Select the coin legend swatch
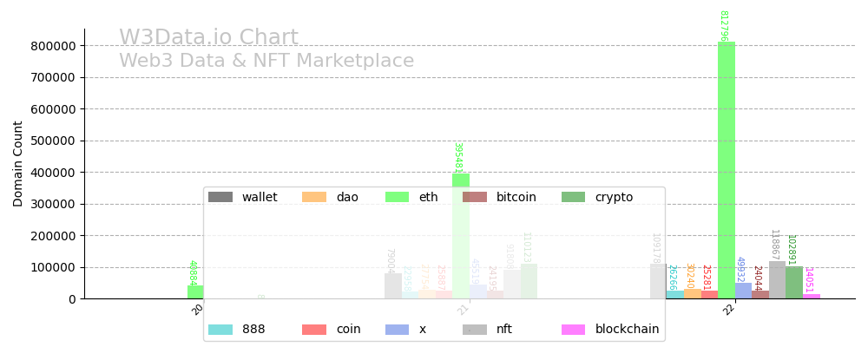This screenshot has height=347, width=868. 314,330
